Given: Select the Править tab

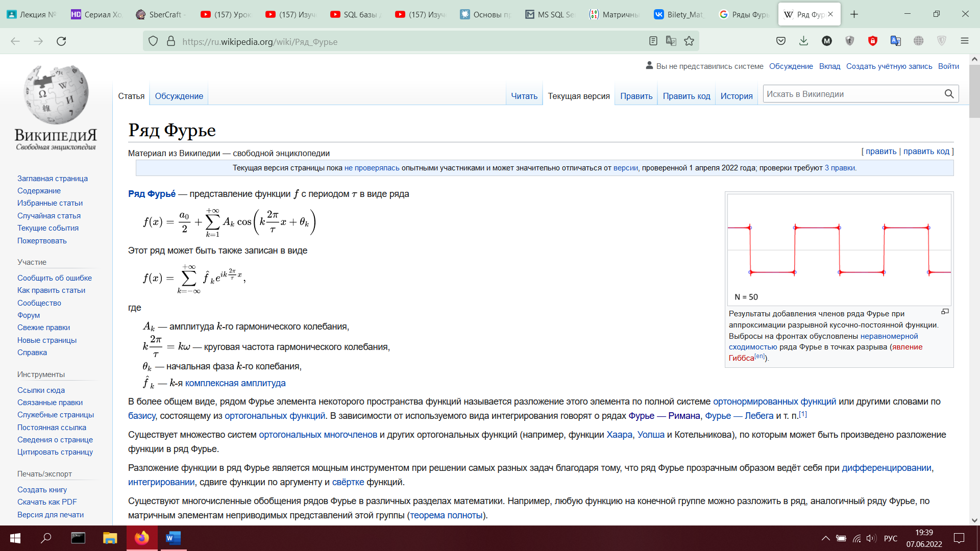Looking at the screenshot, I should coord(636,96).
